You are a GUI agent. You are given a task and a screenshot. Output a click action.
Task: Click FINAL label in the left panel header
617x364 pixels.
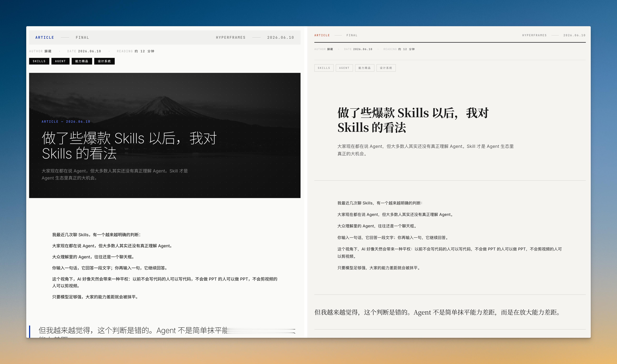82,38
